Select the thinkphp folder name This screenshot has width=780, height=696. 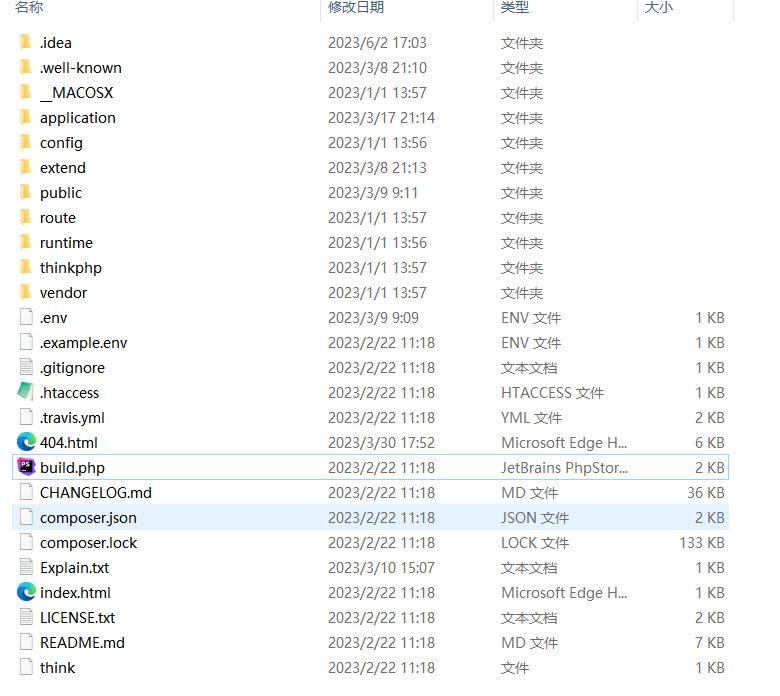coord(71,268)
